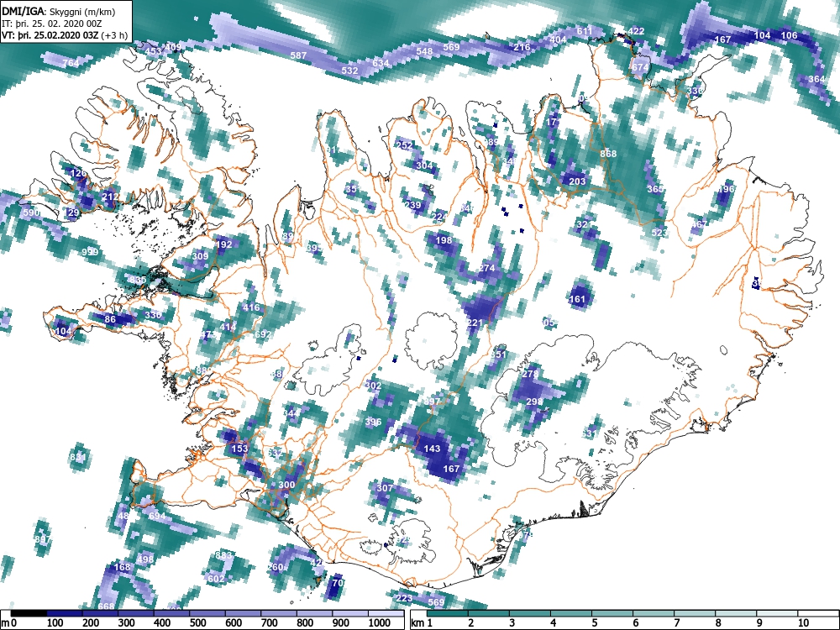Viewport: 840px width, 630px height.
Task: Click the 'VT: þri. 25.02.2020 03Z (+3 h)' line
Action: 65,35
